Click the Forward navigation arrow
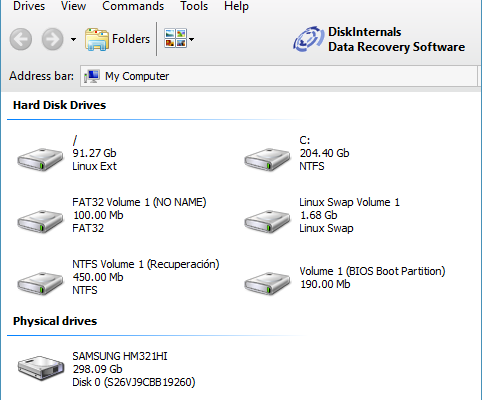Screen dimensions: 482x400 (x=52, y=39)
